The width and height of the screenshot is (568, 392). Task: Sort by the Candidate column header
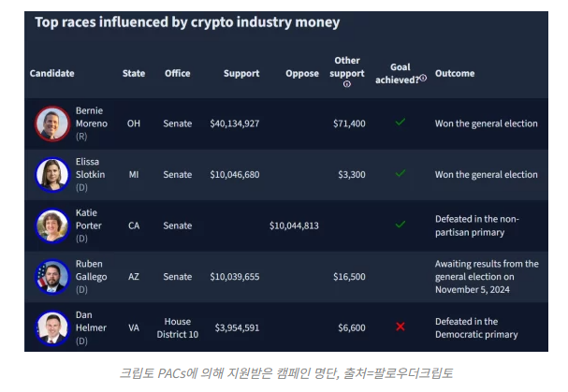52,73
